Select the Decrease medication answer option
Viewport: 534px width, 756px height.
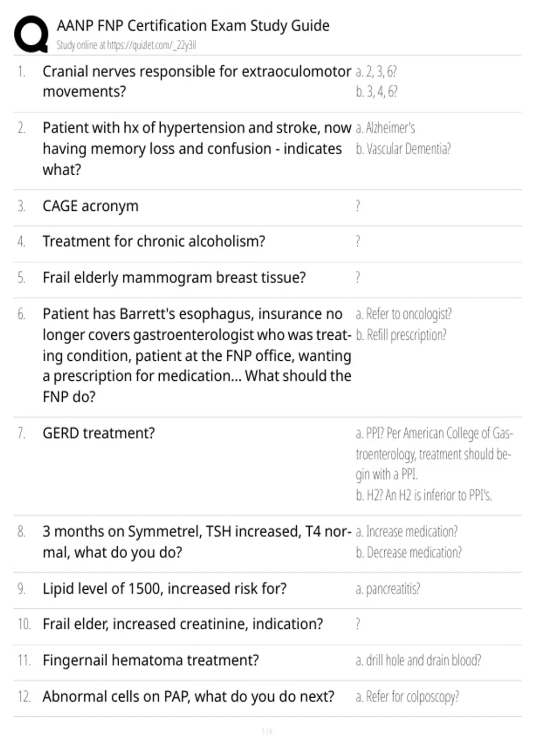click(x=409, y=552)
